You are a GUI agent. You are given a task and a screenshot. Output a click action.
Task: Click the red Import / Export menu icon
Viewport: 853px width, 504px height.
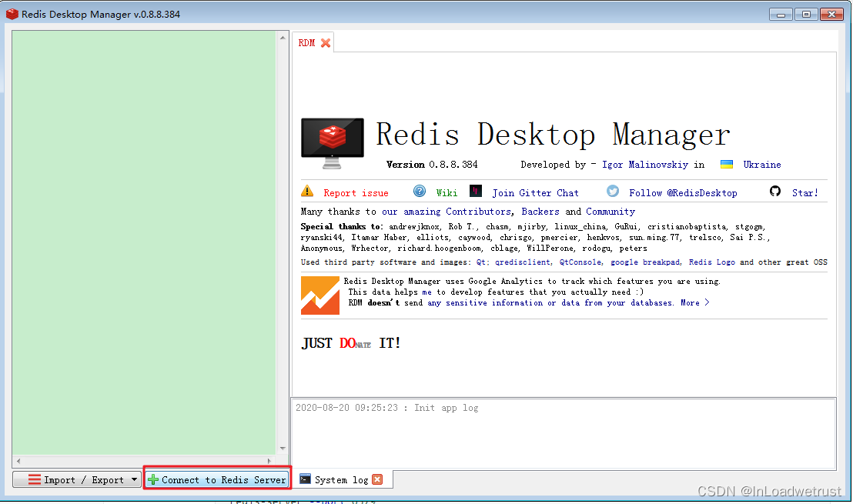pos(35,479)
